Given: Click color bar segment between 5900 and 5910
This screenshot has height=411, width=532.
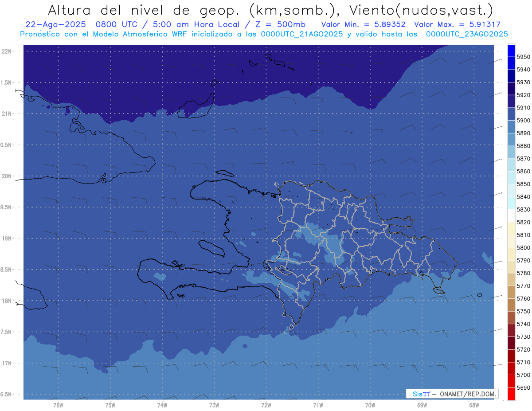Looking at the screenshot, I should 511,114.
